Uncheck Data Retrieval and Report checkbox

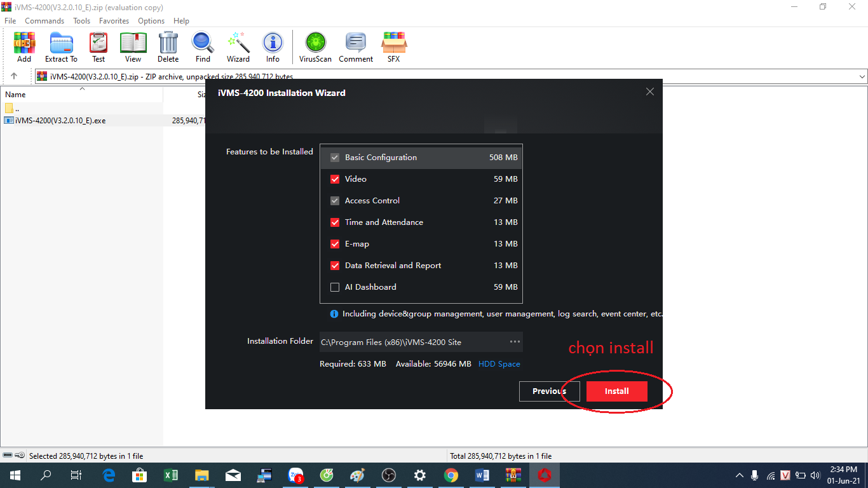click(335, 266)
